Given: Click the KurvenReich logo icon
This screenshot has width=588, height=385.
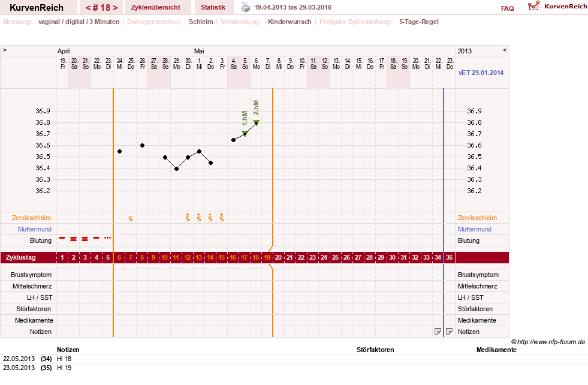Looking at the screenshot, I should click(533, 6).
